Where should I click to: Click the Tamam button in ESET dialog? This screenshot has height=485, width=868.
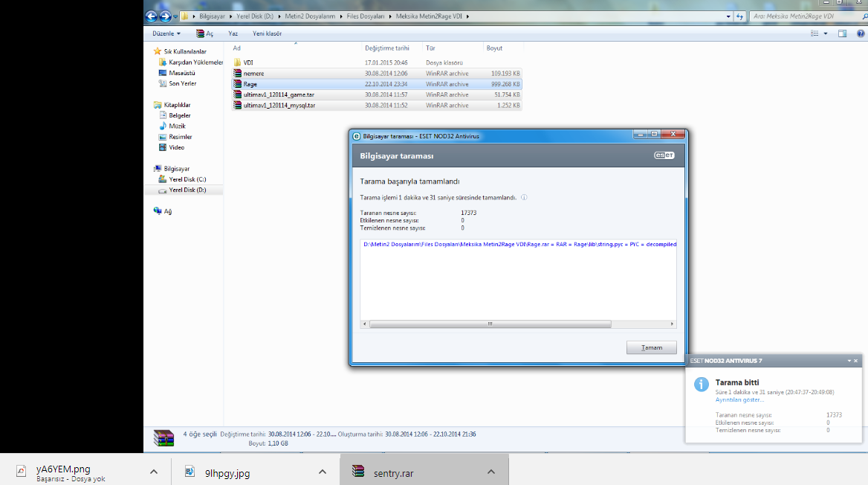[652, 347]
